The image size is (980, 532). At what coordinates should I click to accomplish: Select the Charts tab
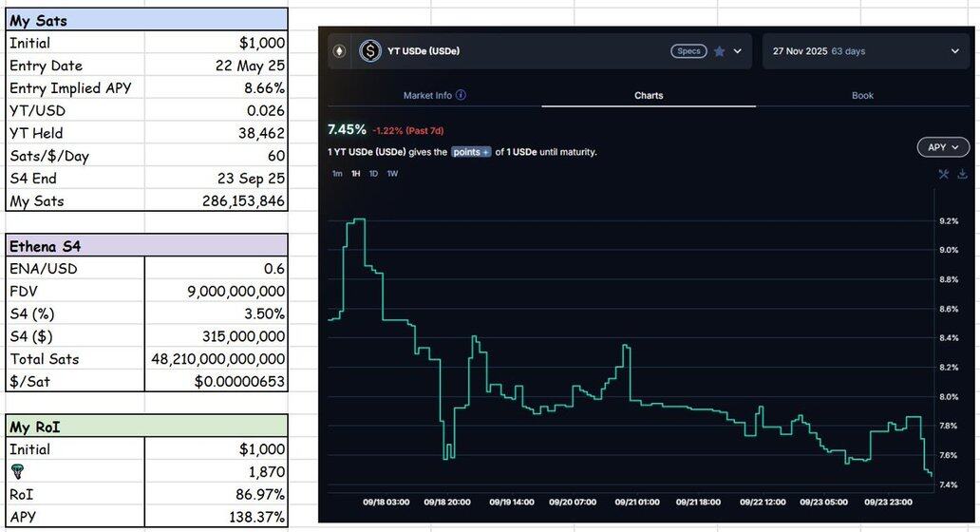pos(649,95)
